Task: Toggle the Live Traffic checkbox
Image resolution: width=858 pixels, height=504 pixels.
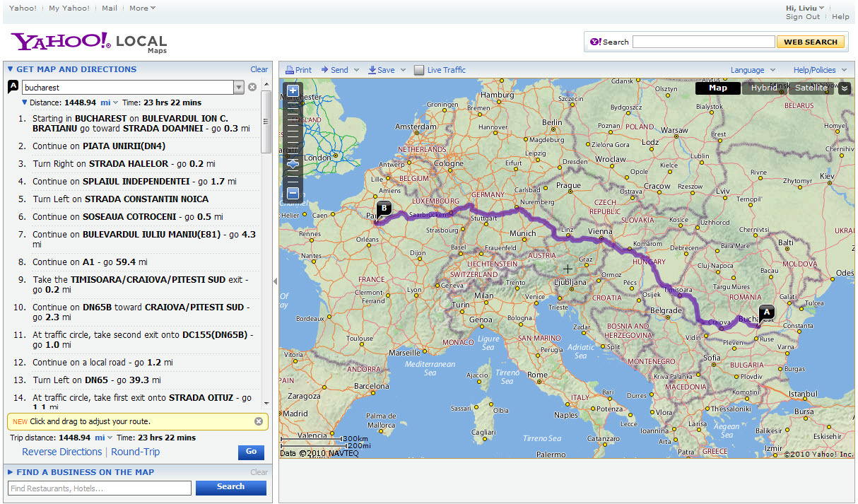Action: (x=419, y=70)
